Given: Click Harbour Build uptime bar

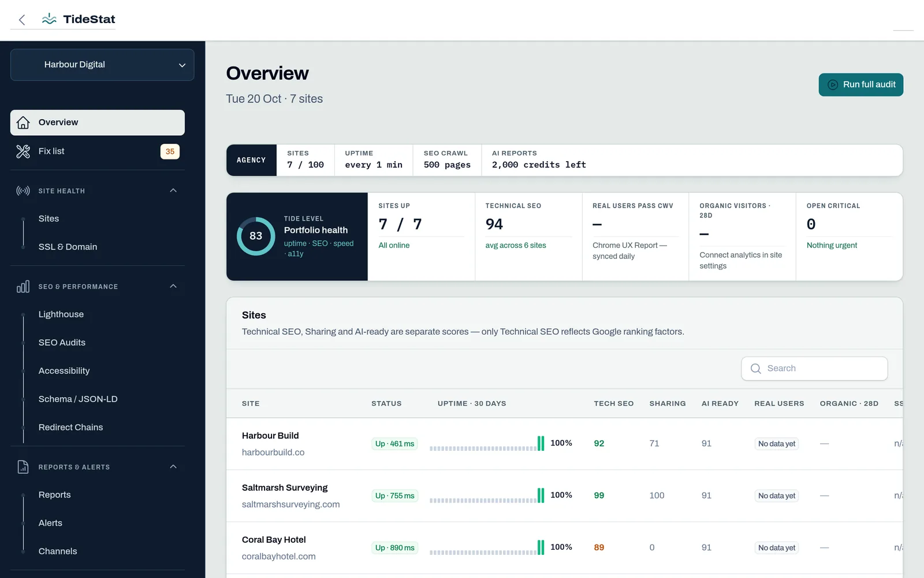Looking at the screenshot, I should pyautogui.click(x=487, y=444).
